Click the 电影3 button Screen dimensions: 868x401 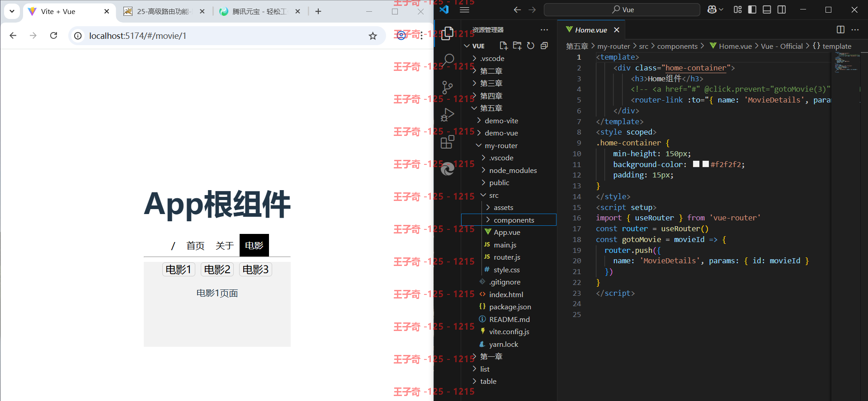[x=255, y=270]
